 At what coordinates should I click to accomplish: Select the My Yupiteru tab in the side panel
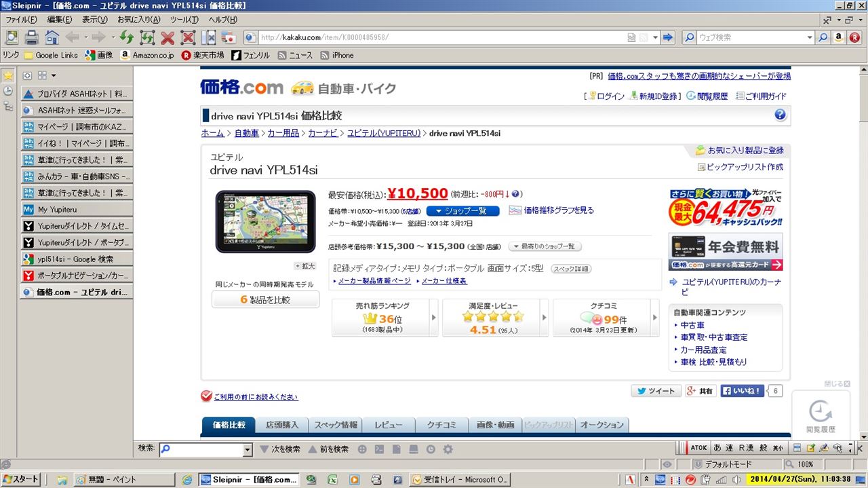tap(76, 210)
